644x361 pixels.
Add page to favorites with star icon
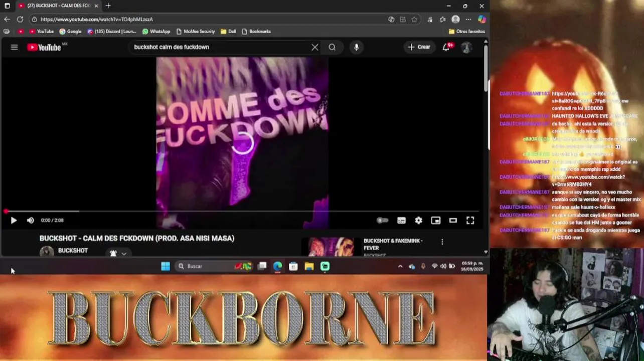pos(414,19)
